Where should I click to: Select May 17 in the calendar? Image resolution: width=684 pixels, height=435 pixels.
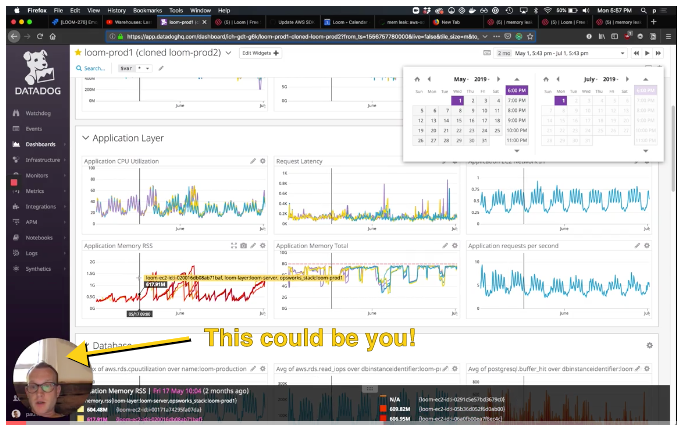click(485, 120)
